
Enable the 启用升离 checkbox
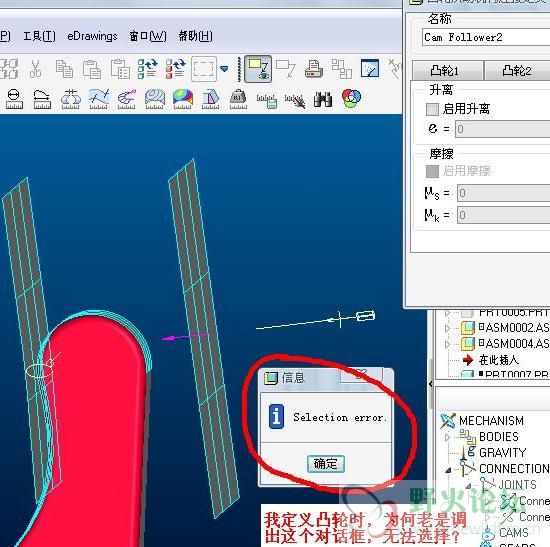(x=432, y=109)
